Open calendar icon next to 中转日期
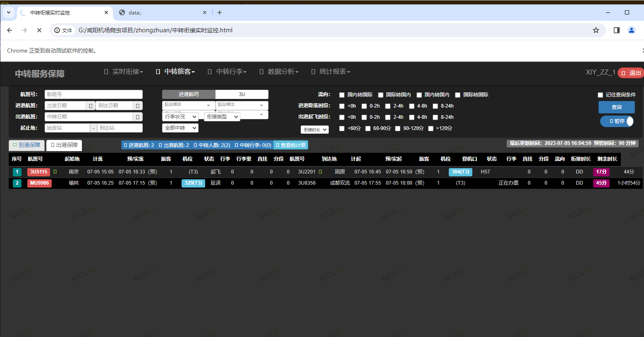Screen dimensions: 644x337 click(138, 117)
